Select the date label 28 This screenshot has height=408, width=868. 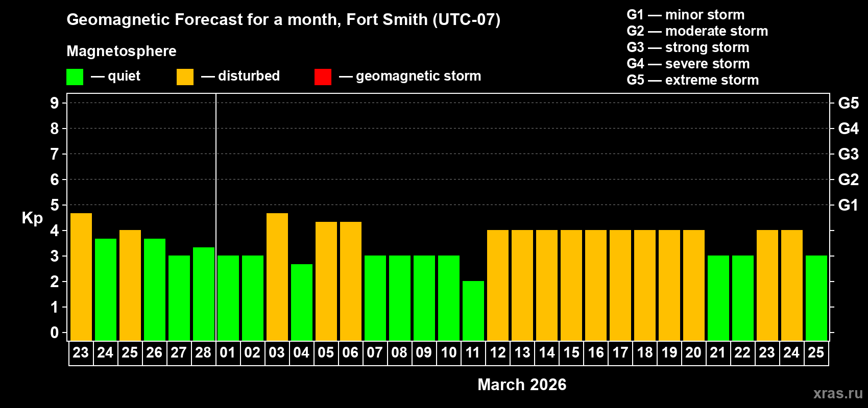coord(203,353)
